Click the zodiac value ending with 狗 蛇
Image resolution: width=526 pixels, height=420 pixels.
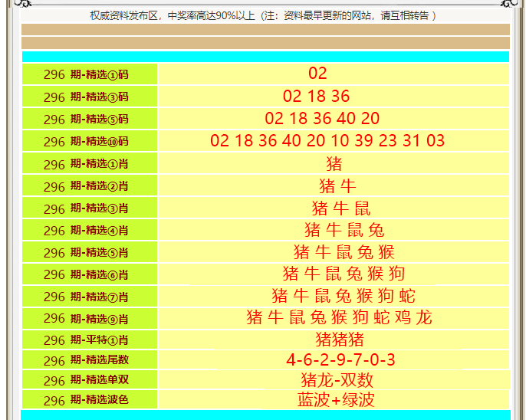point(344,296)
